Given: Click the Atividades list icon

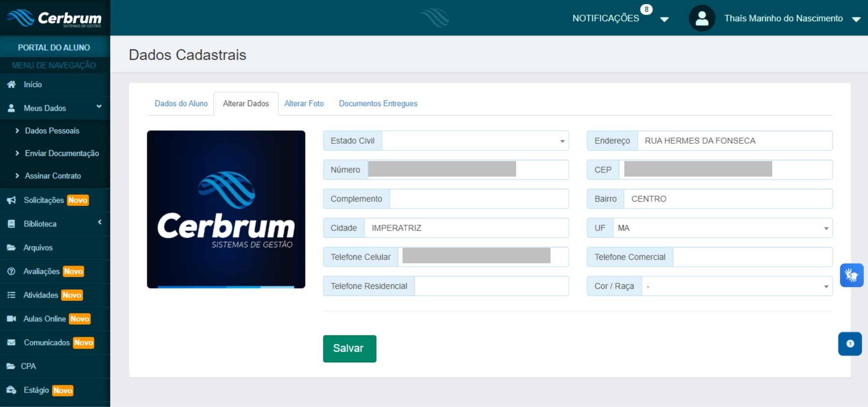Looking at the screenshot, I should click(11, 295).
